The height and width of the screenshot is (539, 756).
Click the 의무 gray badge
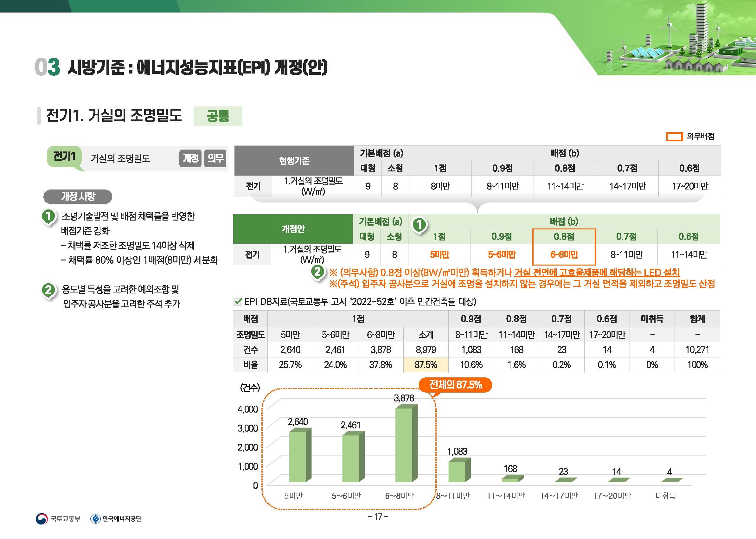click(x=215, y=158)
